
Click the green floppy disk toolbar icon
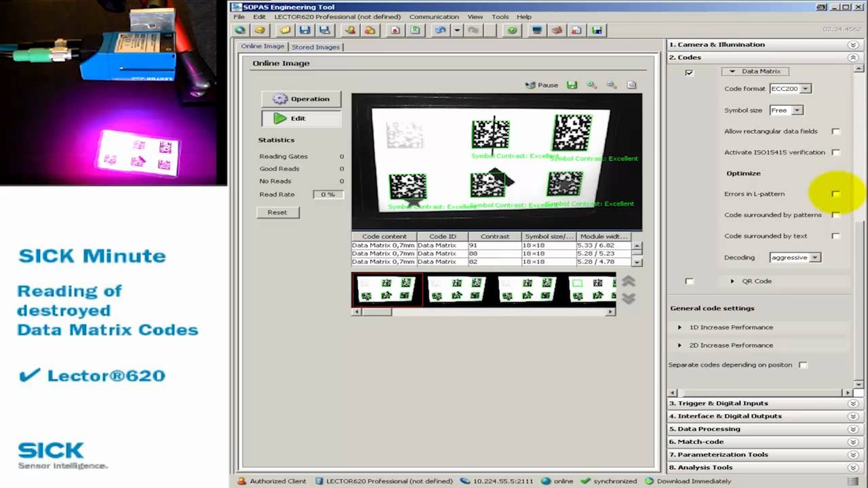597,30
